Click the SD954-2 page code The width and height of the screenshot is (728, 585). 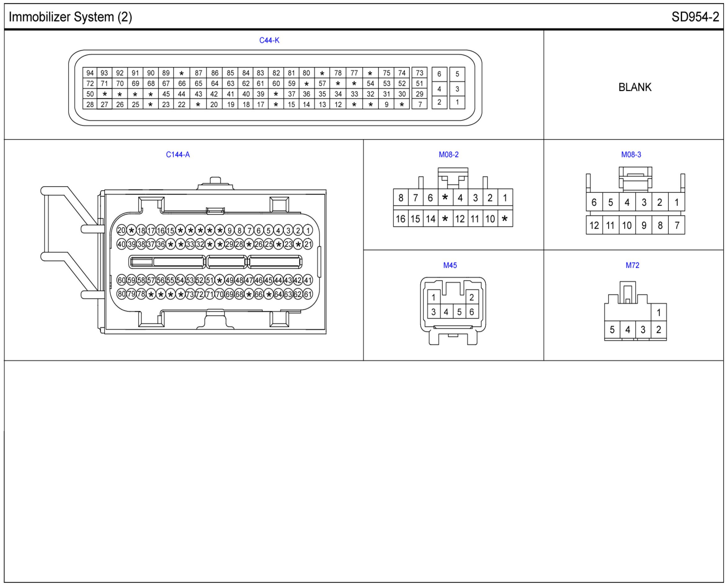coord(695,17)
